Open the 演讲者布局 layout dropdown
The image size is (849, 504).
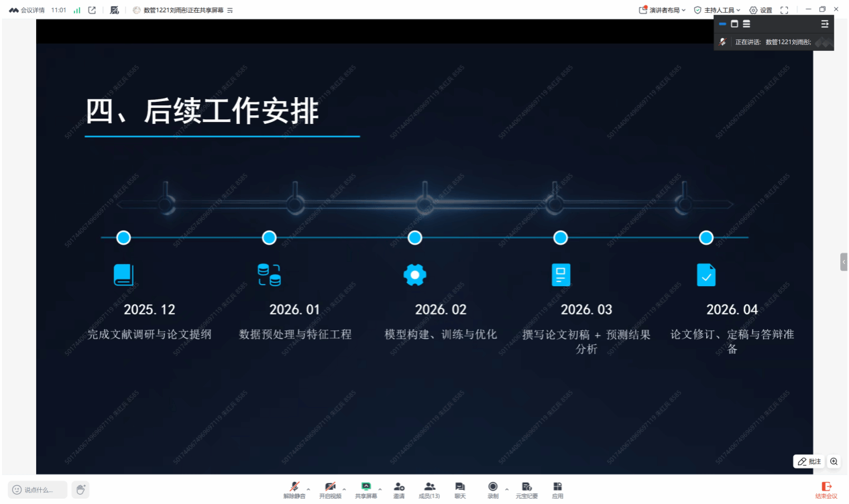point(663,10)
